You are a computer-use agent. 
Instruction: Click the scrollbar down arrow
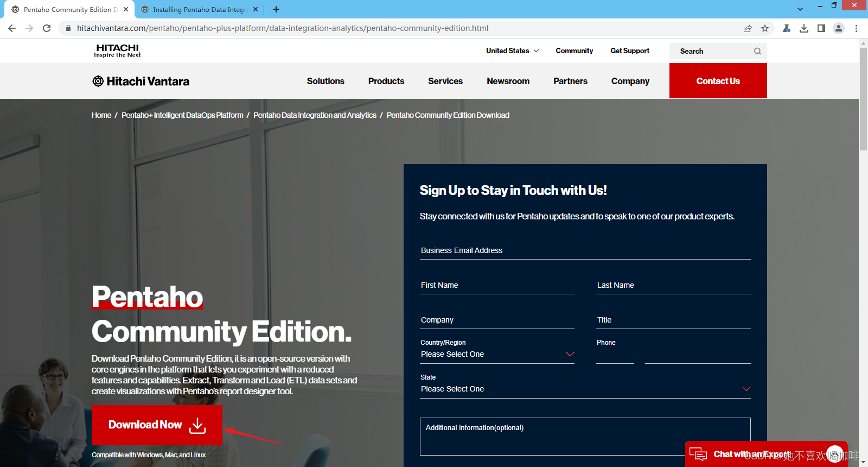click(863, 462)
